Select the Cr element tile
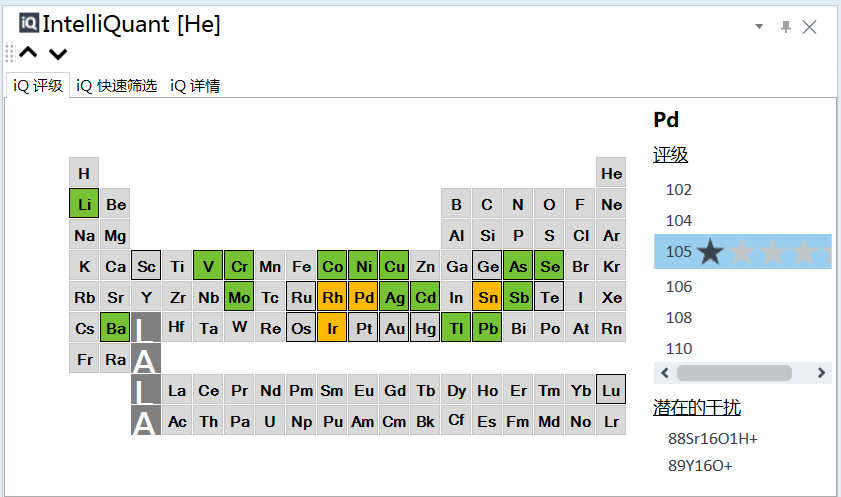 pos(239,266)
